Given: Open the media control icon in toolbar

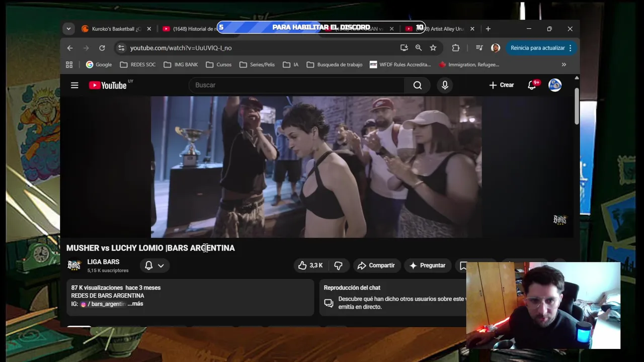Looking at the screenshot, I should [479, 48].
